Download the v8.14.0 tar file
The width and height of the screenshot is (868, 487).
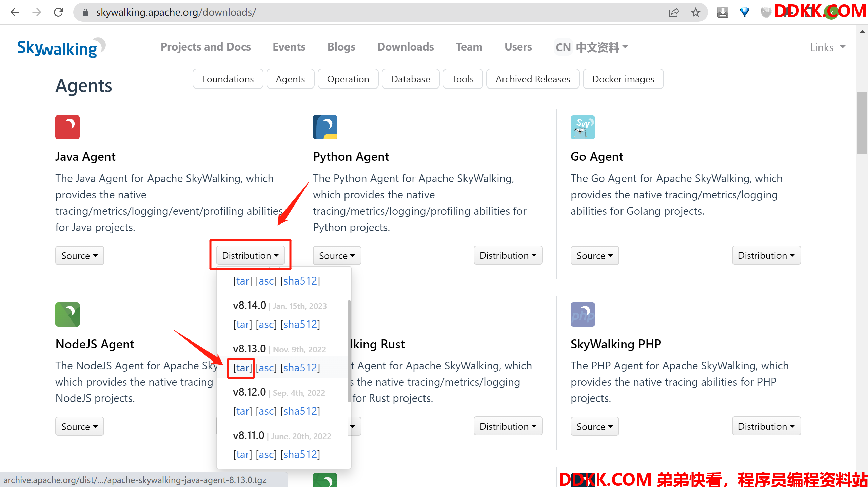[243, 324]
